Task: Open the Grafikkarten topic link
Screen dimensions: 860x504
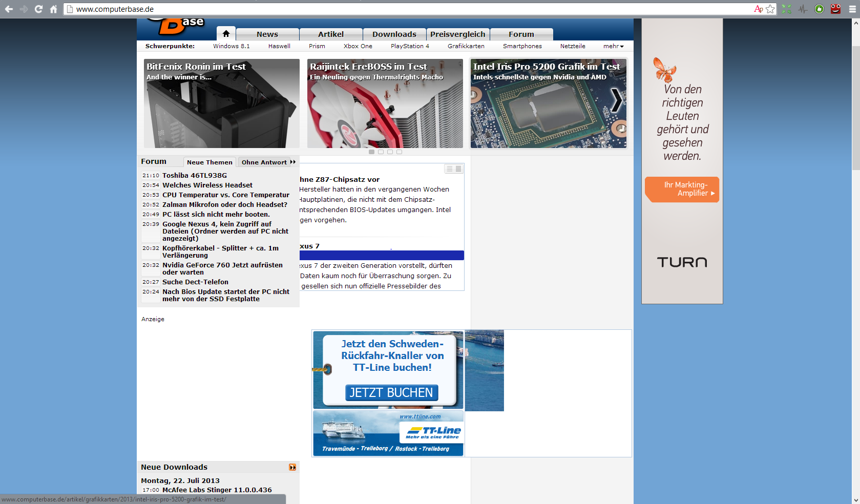Action: coord(466,46)
